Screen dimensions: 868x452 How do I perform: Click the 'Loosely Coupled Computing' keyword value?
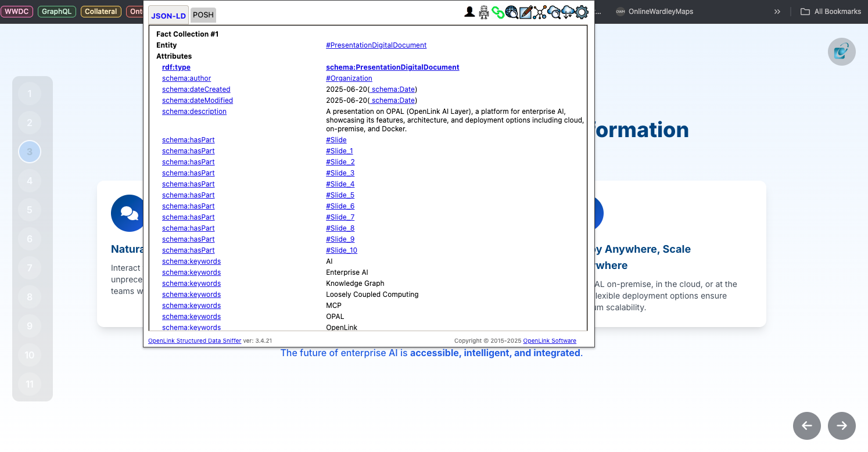pyautogui.click(x=372, y=295)
